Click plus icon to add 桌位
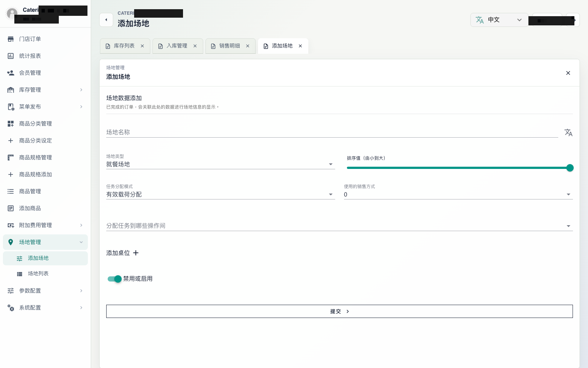The image size is (588, 368). pyautogui.click(x=136, y=253)
